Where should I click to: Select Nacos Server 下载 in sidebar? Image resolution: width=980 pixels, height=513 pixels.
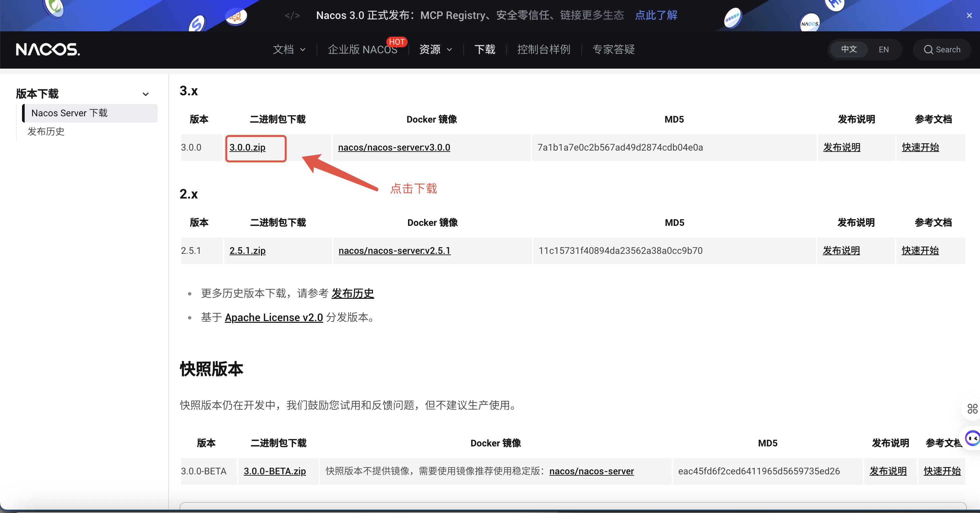click(x=90, y=113)
